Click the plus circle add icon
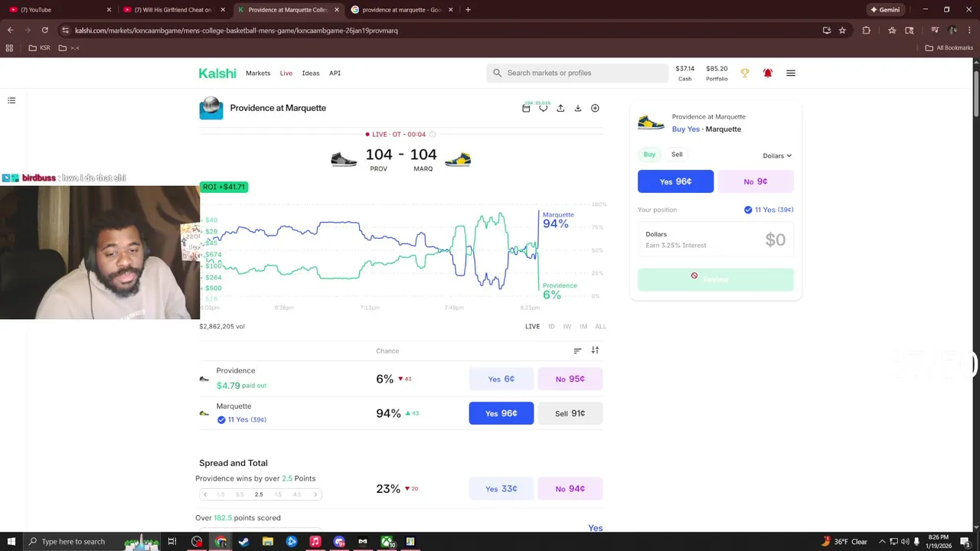 coord(595,109)
